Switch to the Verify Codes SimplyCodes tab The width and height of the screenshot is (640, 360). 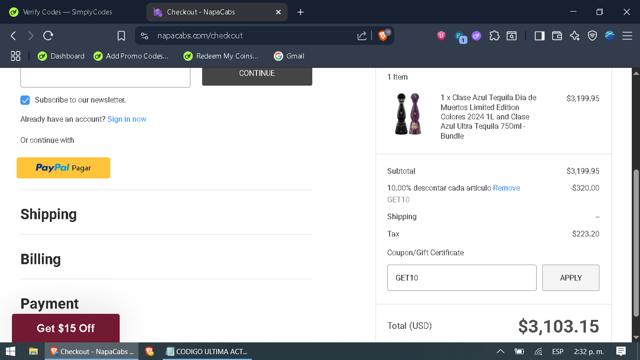point(67,12)
